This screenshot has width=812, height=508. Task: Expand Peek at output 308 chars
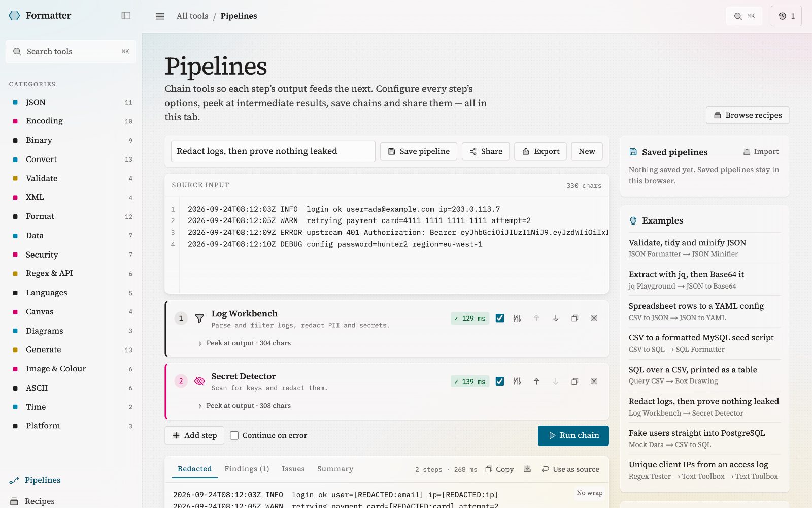tap(244, 406)
